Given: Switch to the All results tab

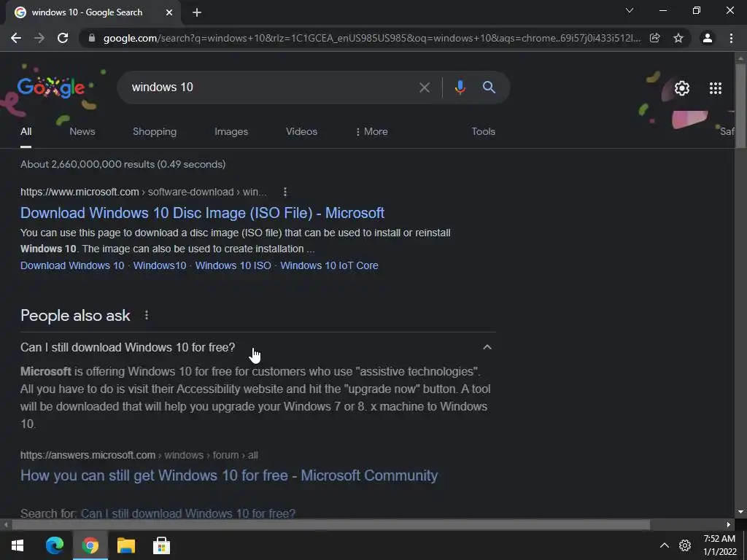Looking at the screenshot, I should click(x=26, y=131).
